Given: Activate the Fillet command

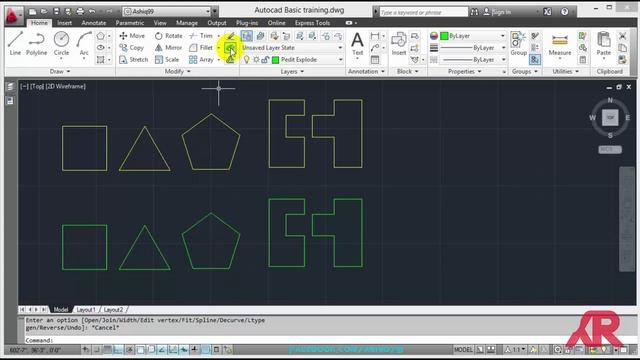Looking at the screenshot, I should (x=201, y=48).
